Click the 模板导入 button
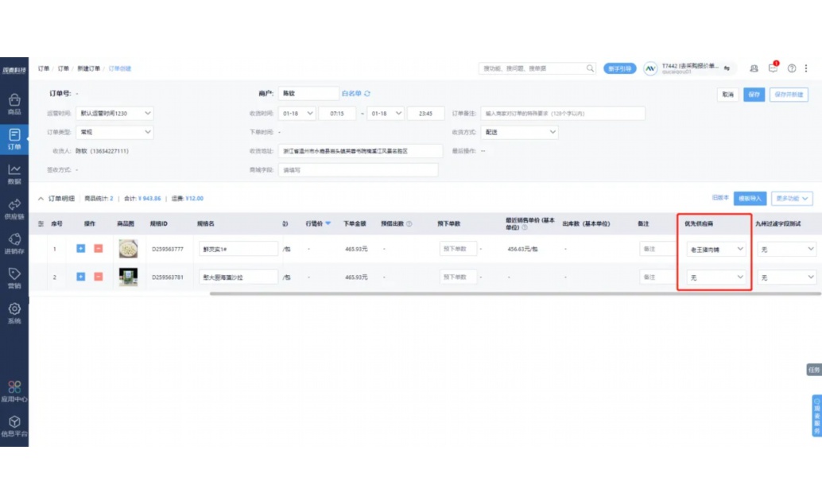 click(750, 198)
